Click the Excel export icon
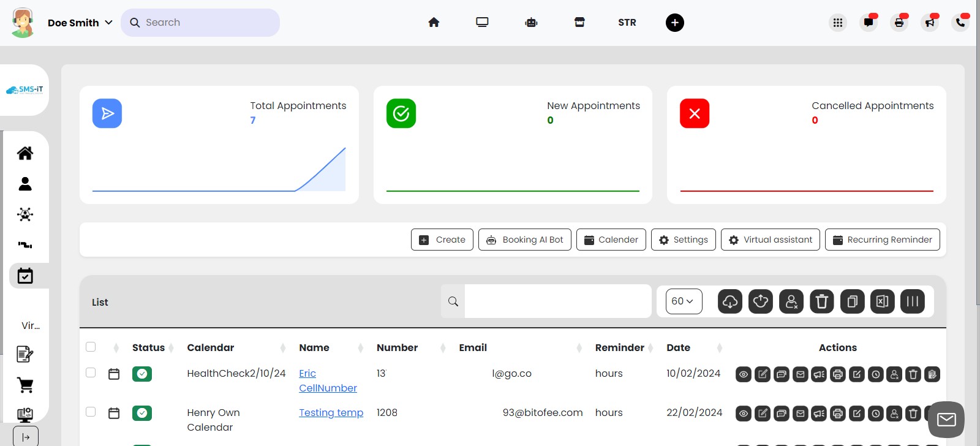 pos(882,301)
